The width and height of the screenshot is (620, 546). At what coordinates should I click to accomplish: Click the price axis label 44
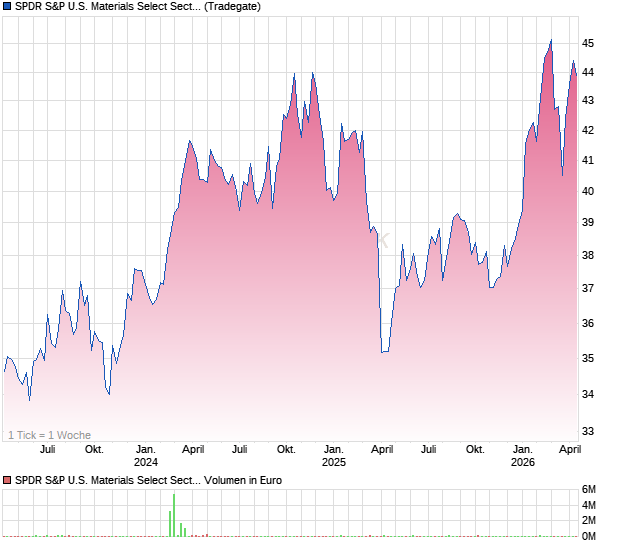pos(588,72)
